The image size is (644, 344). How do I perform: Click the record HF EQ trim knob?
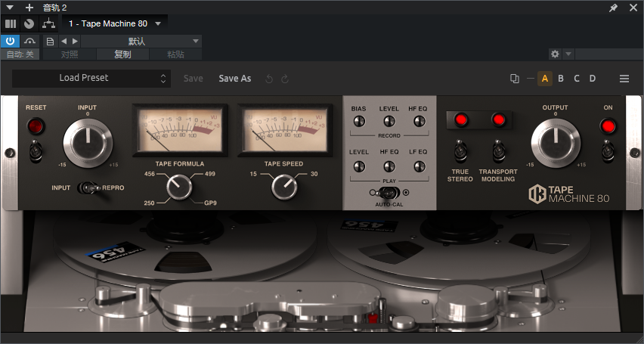419,121
